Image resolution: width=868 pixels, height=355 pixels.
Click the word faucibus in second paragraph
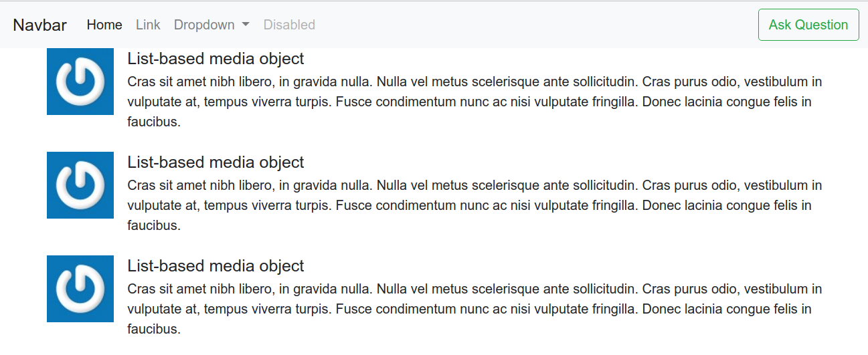(x=154, y=225)
